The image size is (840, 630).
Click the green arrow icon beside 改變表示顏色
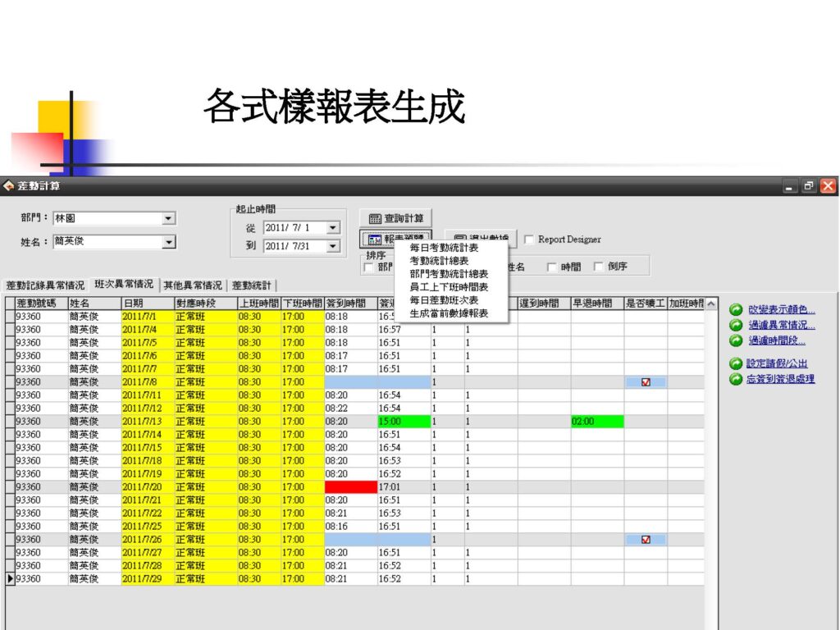pyautogui.click(x=736, y=310)
